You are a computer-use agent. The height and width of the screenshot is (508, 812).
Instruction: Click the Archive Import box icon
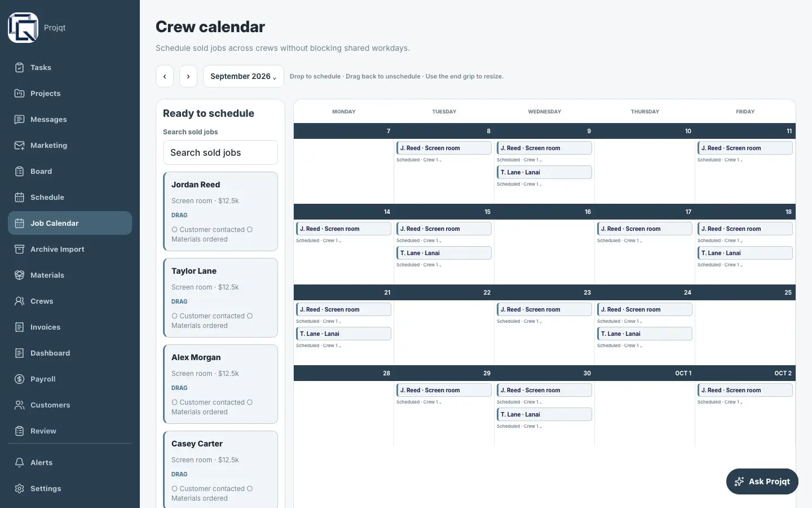(20, 249)
